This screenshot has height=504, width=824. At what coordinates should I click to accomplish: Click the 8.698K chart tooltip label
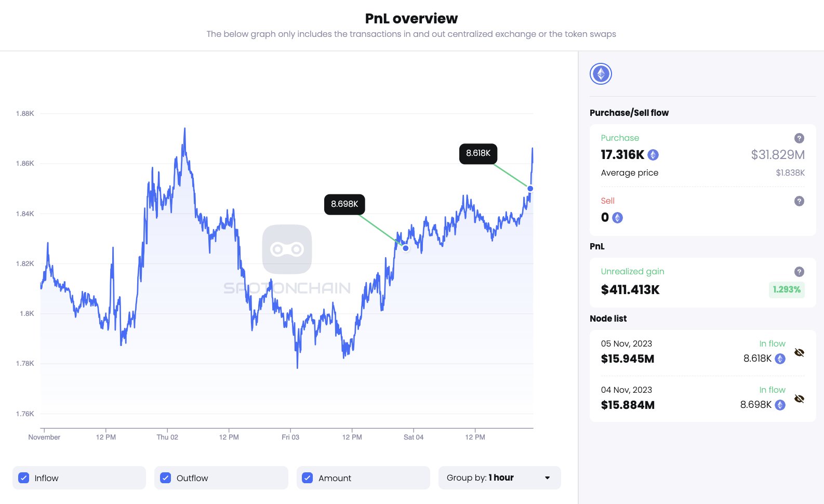click(x=344, y=204)
